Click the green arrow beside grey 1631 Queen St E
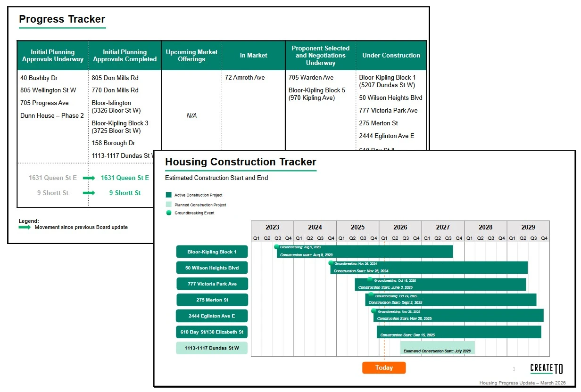 tap(89, 178)
